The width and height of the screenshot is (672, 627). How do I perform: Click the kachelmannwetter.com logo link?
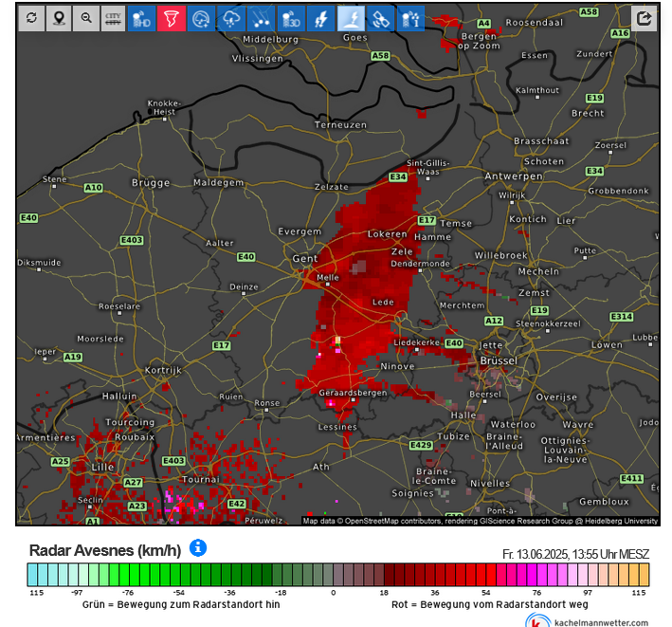(x=588, y=621)
